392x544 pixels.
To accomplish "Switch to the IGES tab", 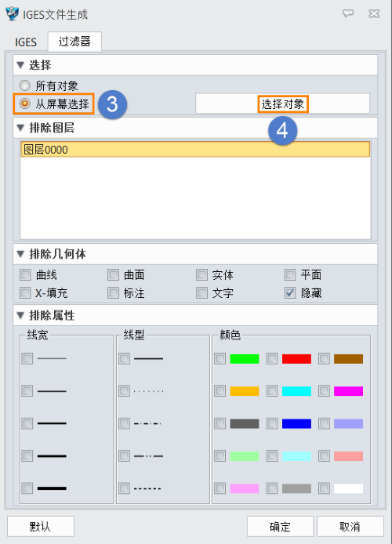I will pyautogui.click(x=26, y=42).
